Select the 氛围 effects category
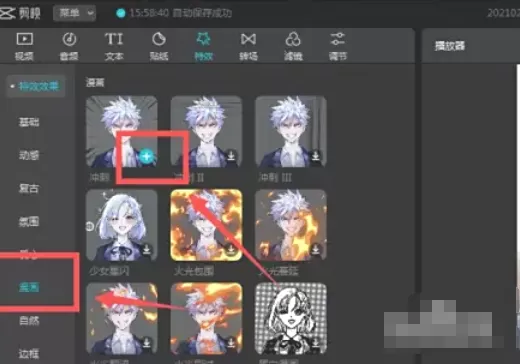Screen dimensions: 520x364 (x=29, y=221)
